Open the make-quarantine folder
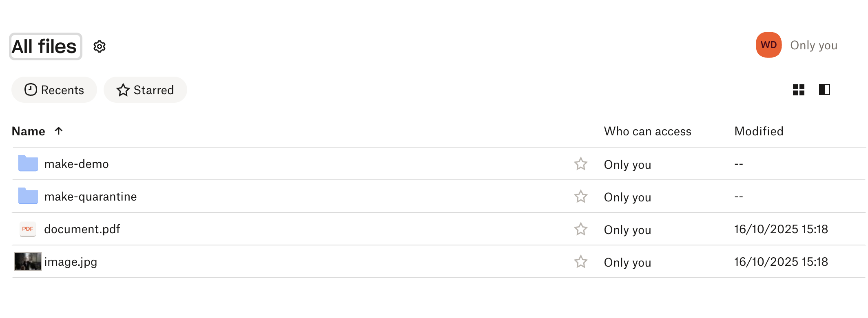The width and height of the screenshot is (868, 318). (x=91, y=196)
